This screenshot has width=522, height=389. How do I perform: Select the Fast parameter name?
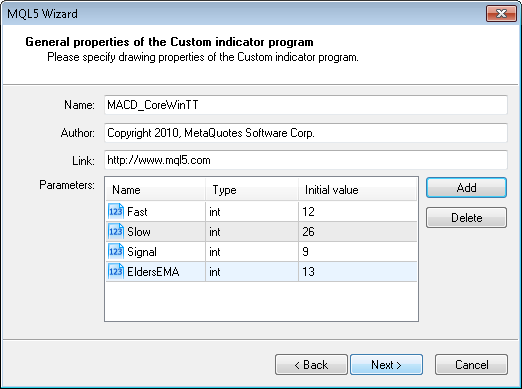coord(137,212)
